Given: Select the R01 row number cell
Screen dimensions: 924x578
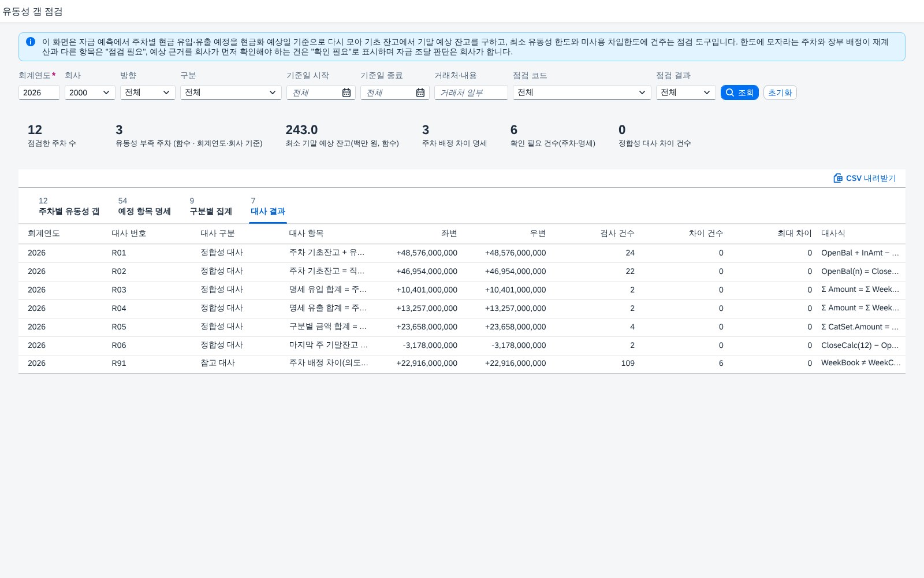Looking at the screenshot, I should click(119, 253).
